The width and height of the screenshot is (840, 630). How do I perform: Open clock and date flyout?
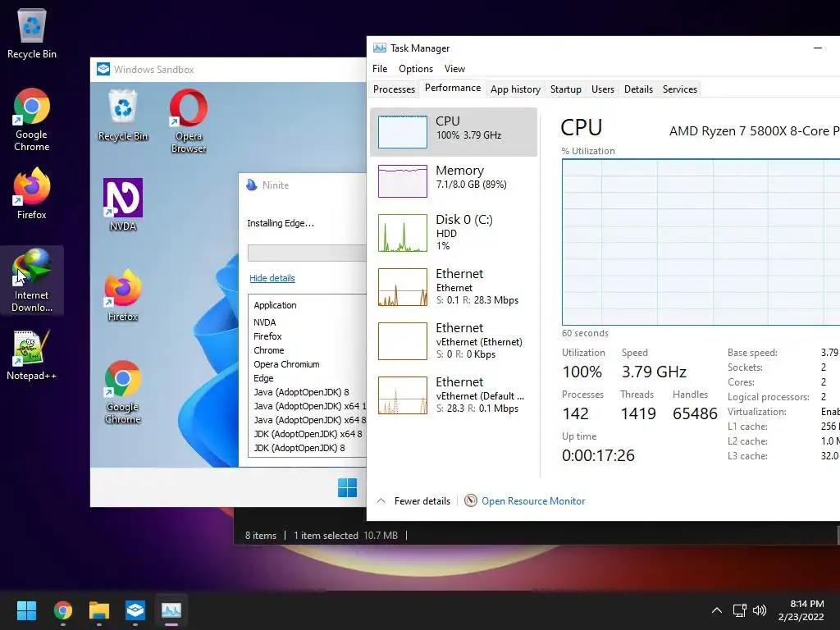[x=802, y=610]
